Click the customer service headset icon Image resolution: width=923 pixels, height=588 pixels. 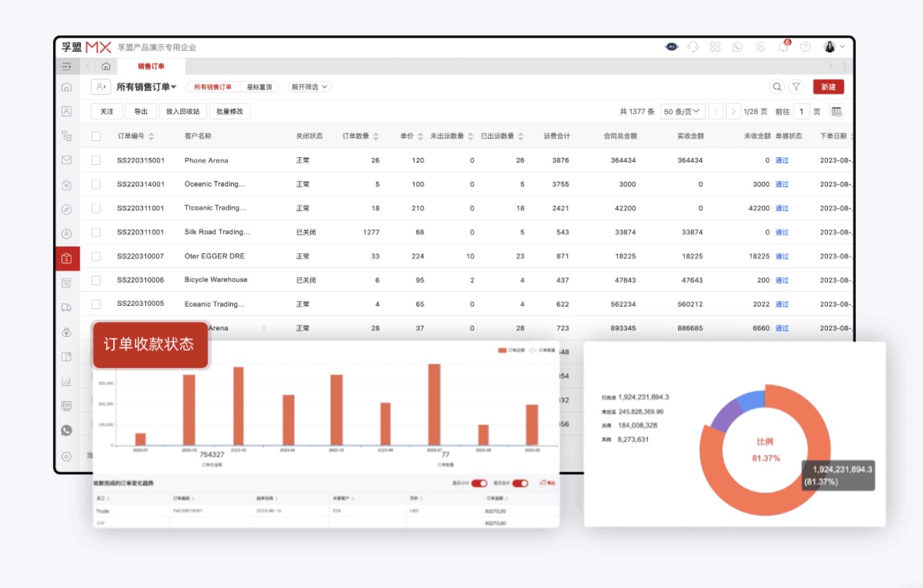click(x=693, y=47)
